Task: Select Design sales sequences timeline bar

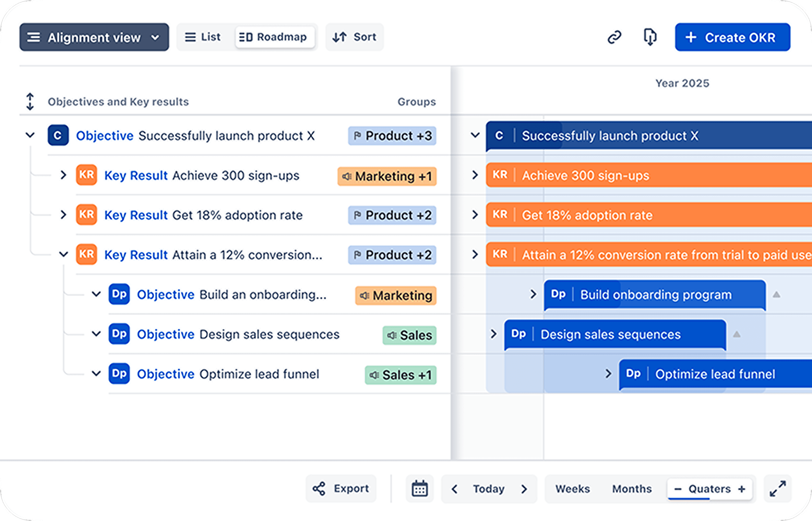Action: [615, 334]
